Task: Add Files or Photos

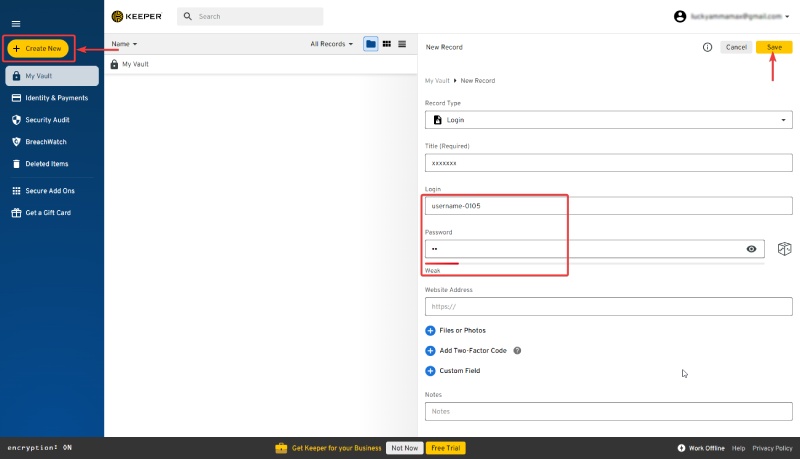Action: pyautogui.click(x=456, y=330)
